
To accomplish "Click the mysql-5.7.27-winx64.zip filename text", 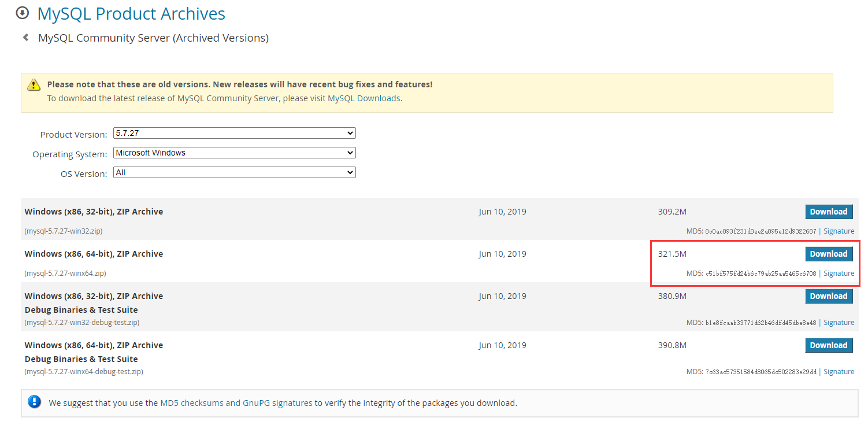I will coord(65,274).
